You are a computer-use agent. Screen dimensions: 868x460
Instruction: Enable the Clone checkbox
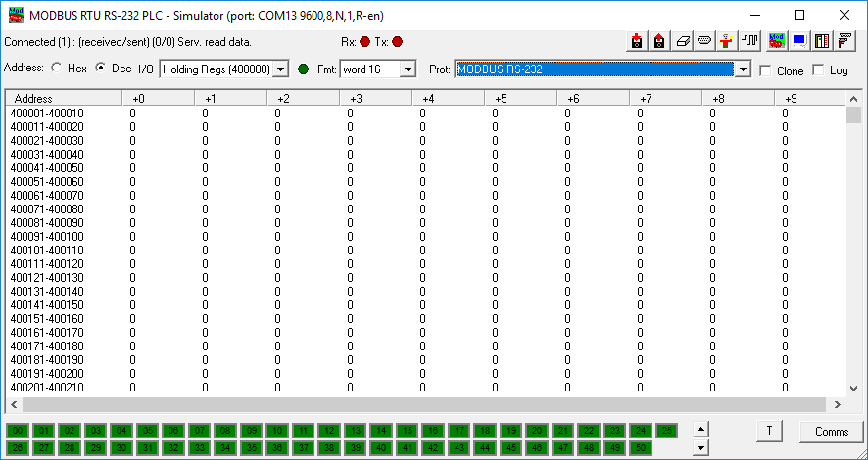click(766, 70)
